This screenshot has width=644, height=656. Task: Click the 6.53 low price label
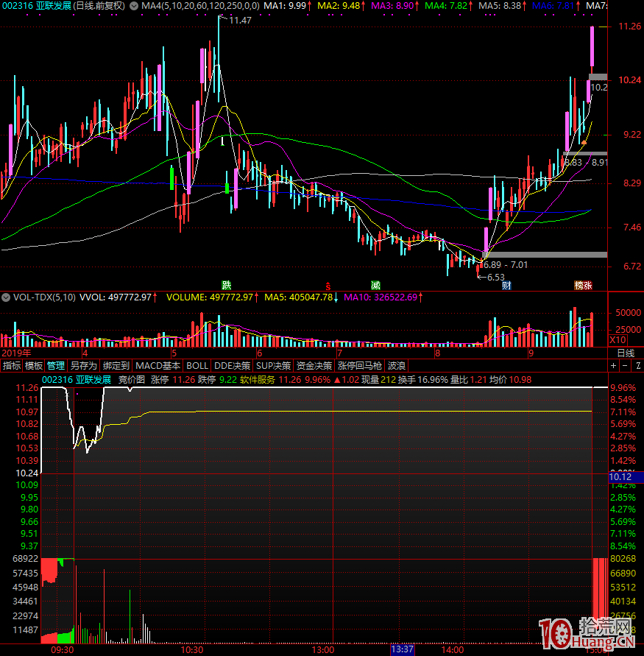click(496, 277)
